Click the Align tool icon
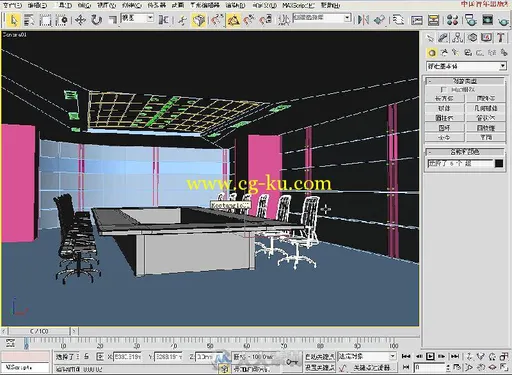 [x=379, y=20]
